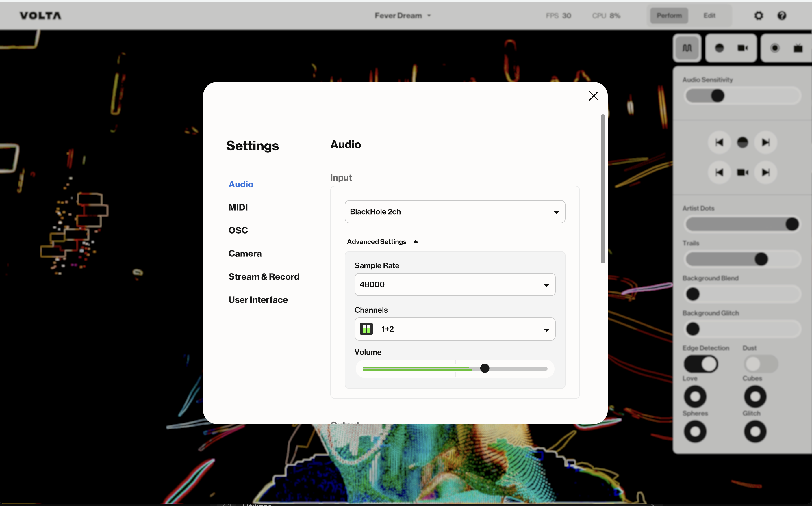Select the audio waveform panel icon
The height and width of the screenshot is (506, 812).
tap(687, 48)
